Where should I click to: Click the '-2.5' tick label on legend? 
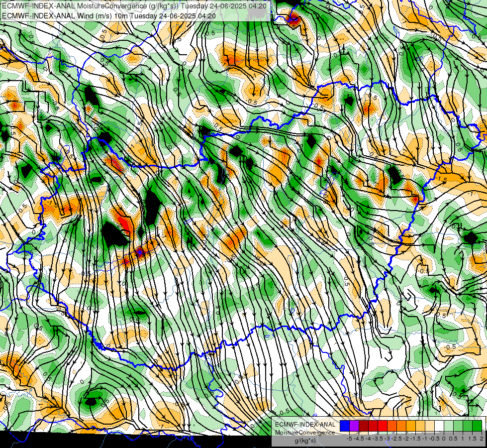[x=396, y=439]
